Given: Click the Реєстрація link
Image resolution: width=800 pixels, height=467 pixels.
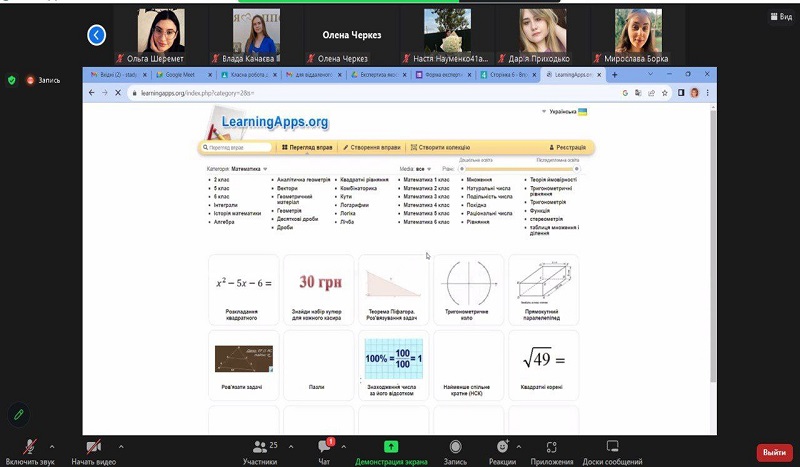Looking at the screenshot, I should click(x=567, y=148).
